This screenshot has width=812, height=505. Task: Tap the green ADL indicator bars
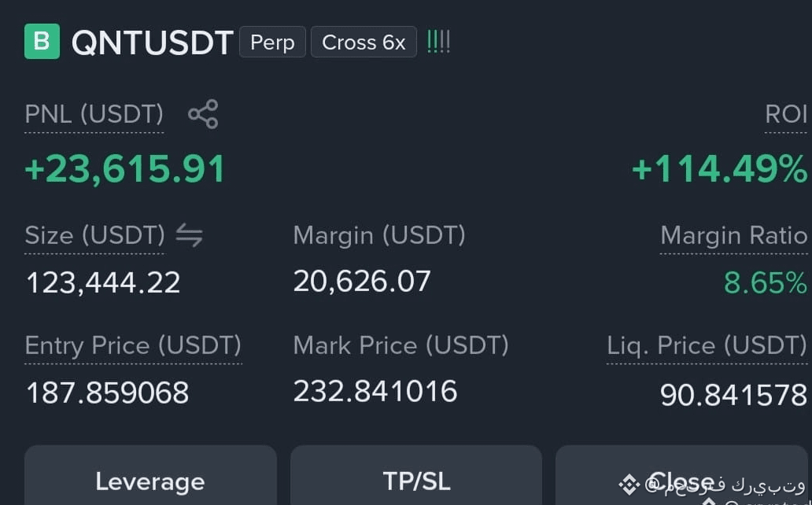click(438, 42)
